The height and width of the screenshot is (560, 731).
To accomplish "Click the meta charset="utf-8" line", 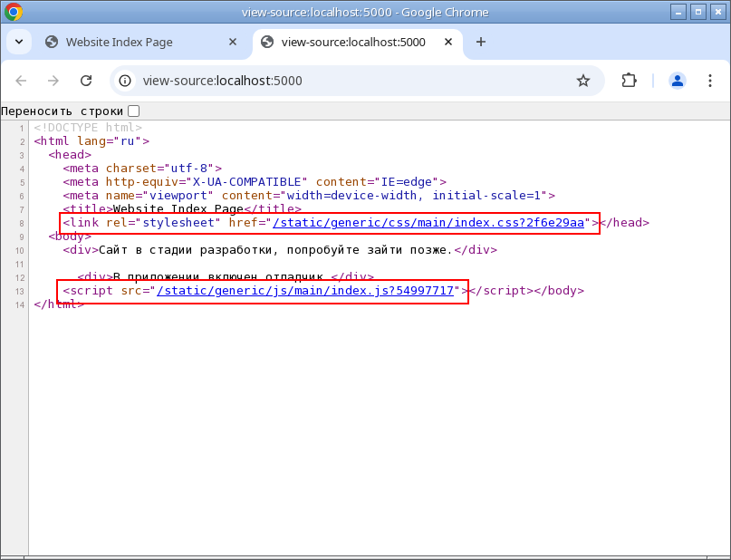I will 142,168.
